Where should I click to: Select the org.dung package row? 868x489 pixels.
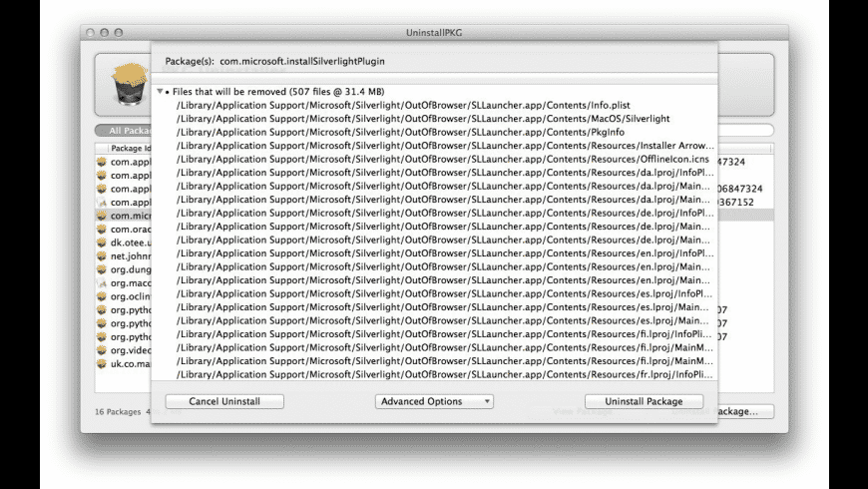(x=124, y=269)
